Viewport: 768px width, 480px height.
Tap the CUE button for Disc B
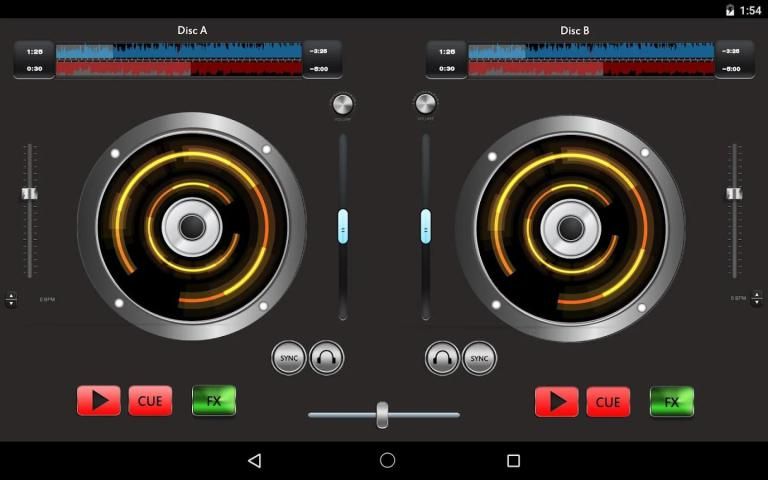point(608,402)
